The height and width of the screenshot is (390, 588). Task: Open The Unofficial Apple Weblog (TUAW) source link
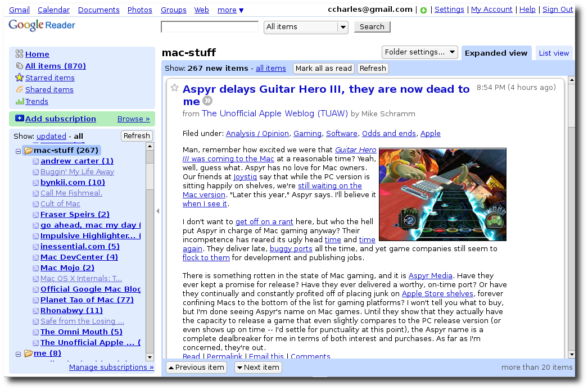click(x=275, y=114)
